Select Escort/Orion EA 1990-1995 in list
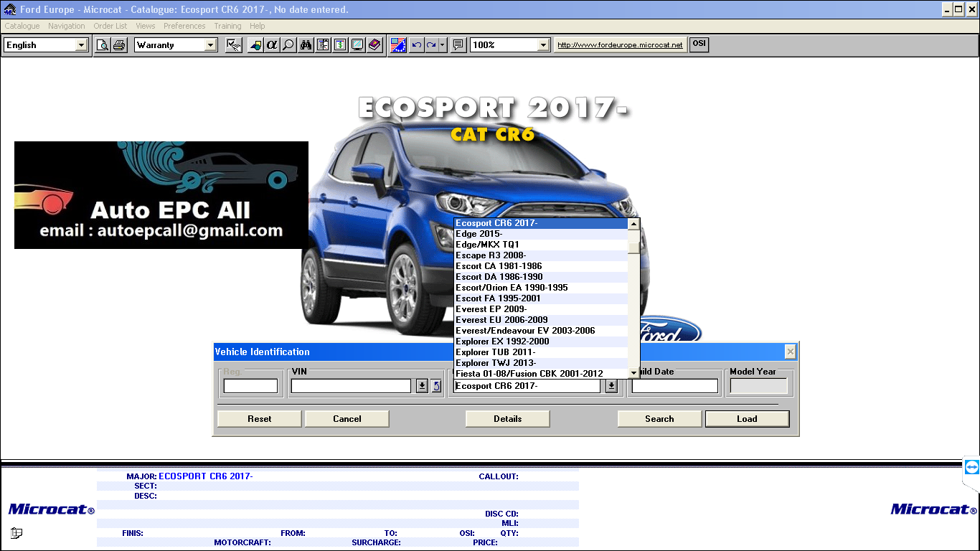The image size is (980, 551). pos(541,288)
